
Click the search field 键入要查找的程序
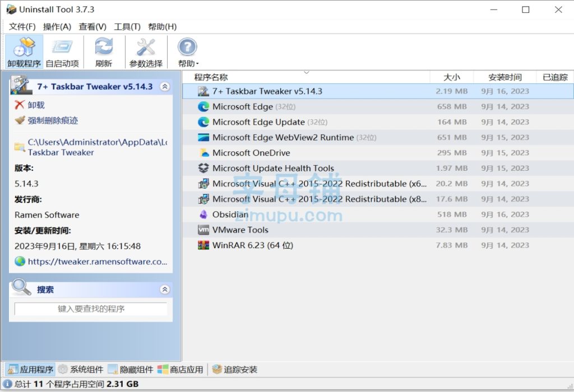click(91, 309)
